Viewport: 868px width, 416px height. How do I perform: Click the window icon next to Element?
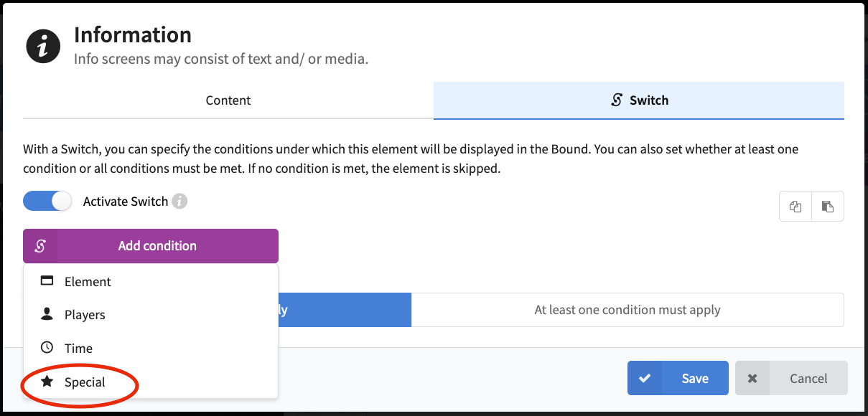[x=47, y=281]
